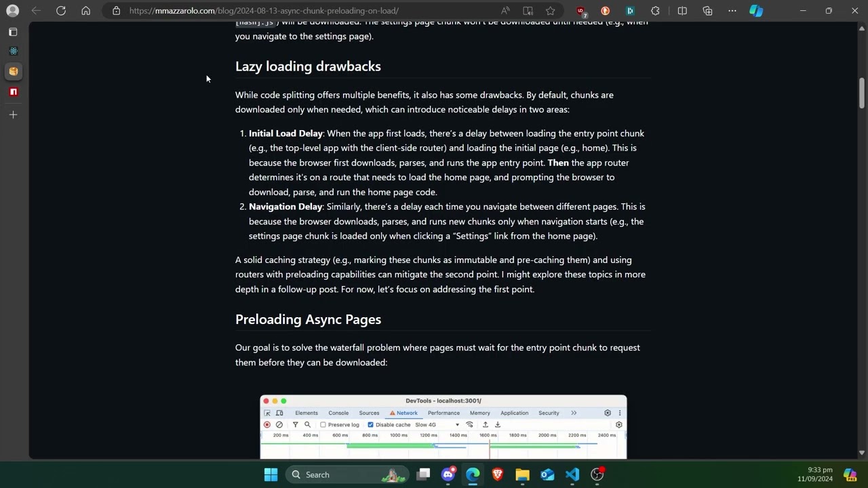Open the teal extension next to DuckDuckGo

pyautogui.click(x=630, y=11)
